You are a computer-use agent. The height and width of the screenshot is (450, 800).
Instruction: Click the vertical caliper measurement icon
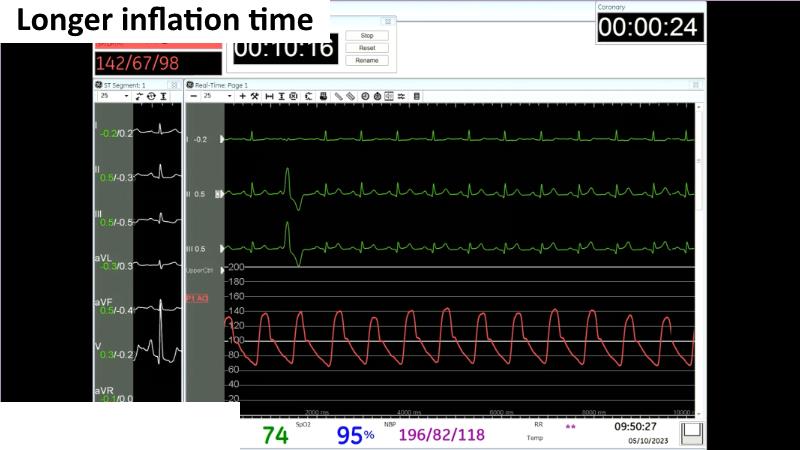pyautogui.click(x=281, y=96)
